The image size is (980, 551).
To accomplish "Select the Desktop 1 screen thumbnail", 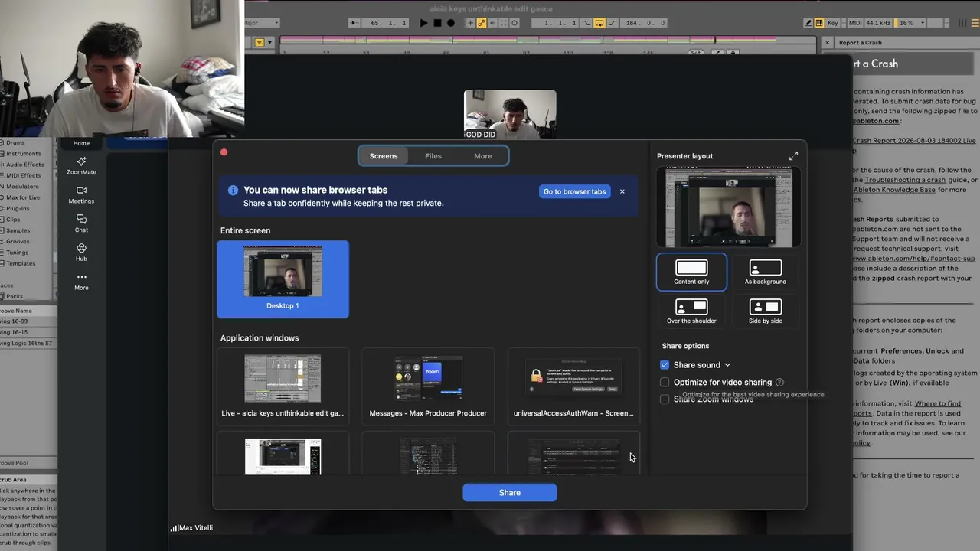I will [283, 279].
